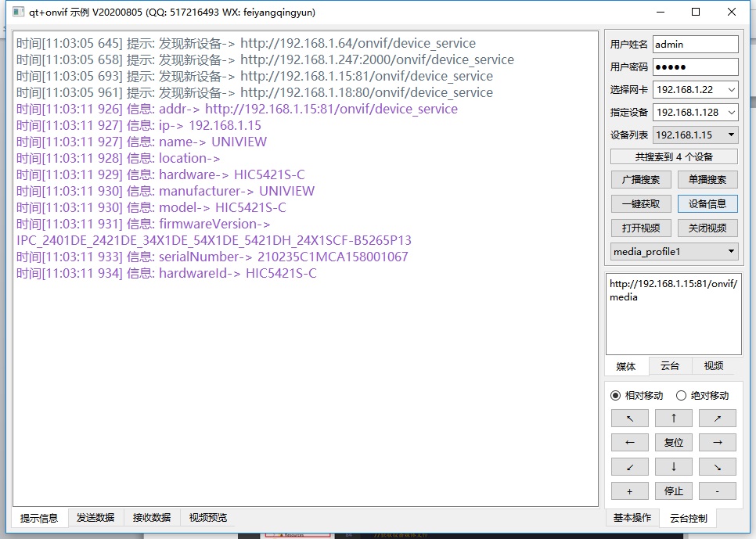Open the 基本操作 tab
This screenshot has width=756, height=539.
(x=632, y=518)
